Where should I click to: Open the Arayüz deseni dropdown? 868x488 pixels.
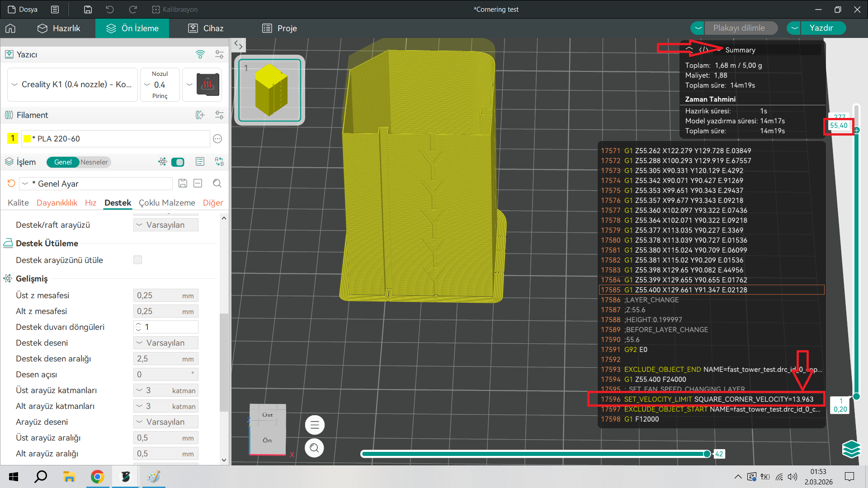[x=165, y=422]
